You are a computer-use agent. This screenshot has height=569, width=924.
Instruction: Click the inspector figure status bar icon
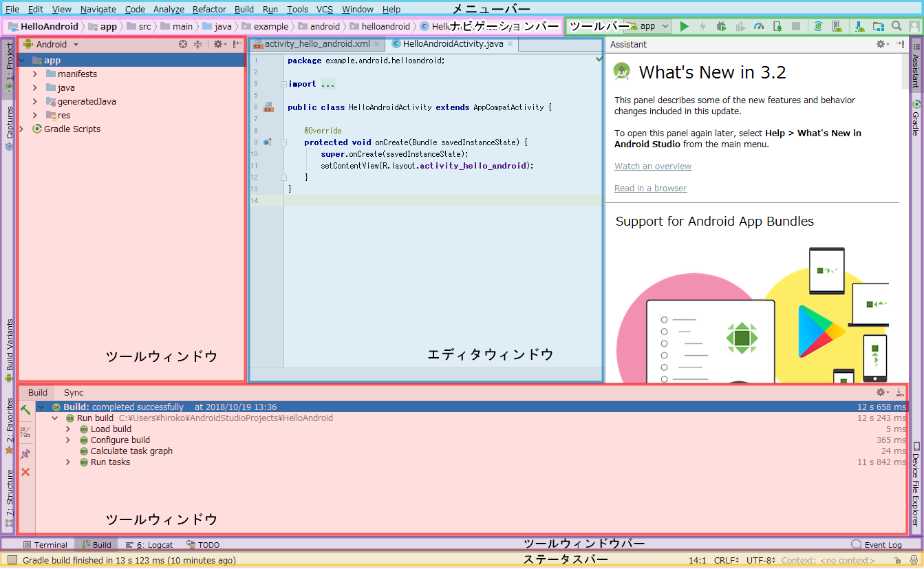click(x=913, y=561)
